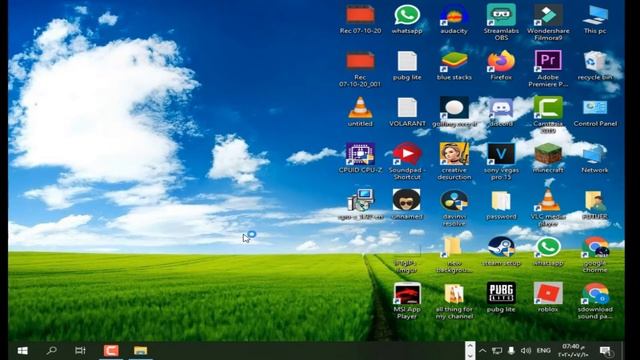Show hidden tray icons chevron

coord(482,351)
